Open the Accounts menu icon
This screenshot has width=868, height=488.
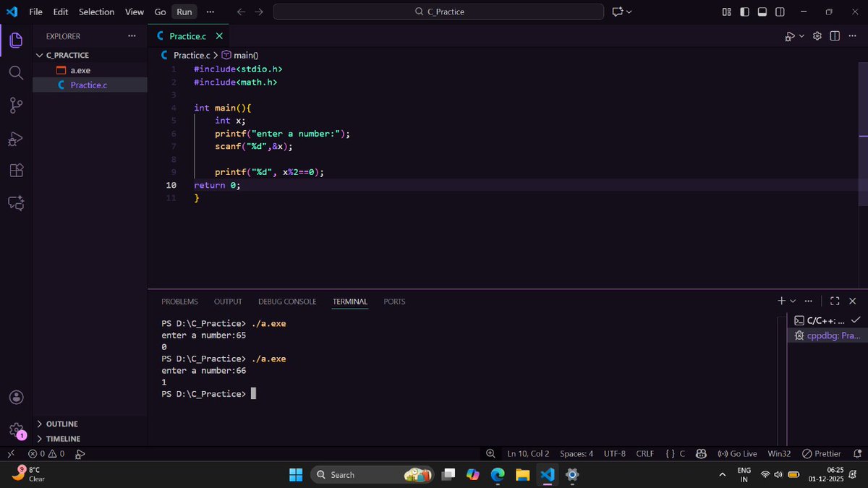click(16, 398)
